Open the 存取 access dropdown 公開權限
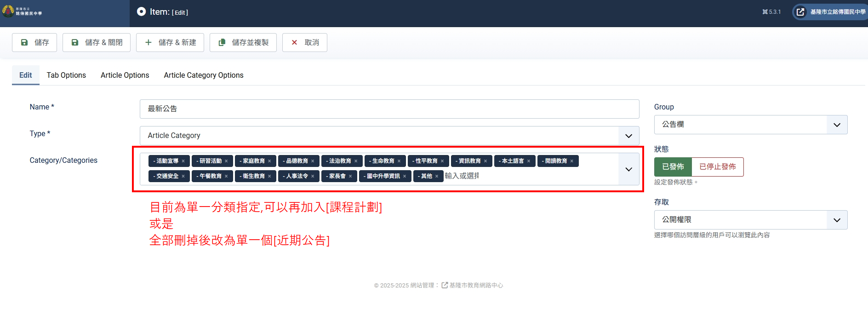This screenshot has height=310, width=868. coord(837,220)
